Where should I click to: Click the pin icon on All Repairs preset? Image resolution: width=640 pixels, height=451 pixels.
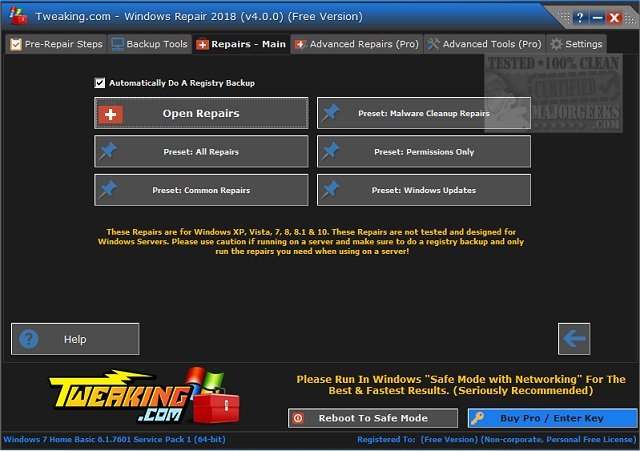click(108, 151)
